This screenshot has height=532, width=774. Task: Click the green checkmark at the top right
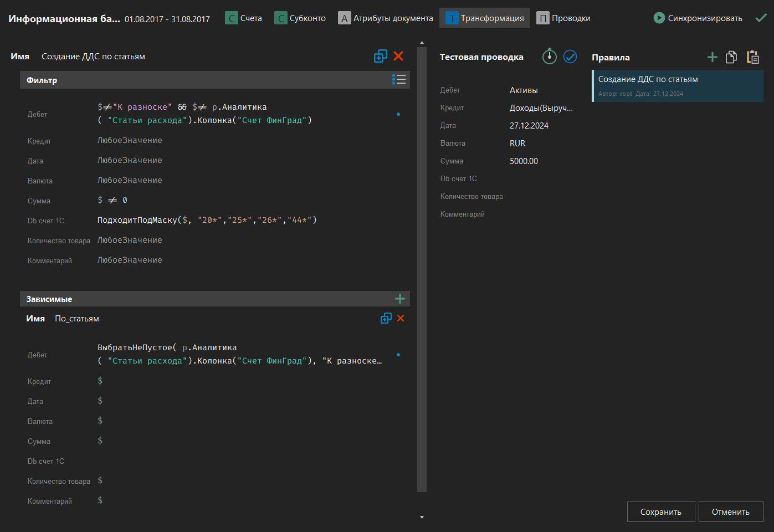pos(762,17)
